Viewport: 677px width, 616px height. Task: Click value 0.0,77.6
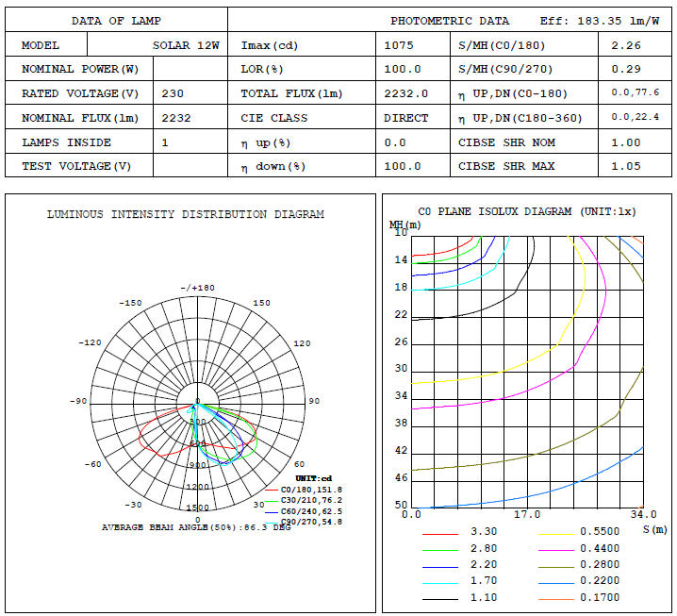tap(636, 92)
